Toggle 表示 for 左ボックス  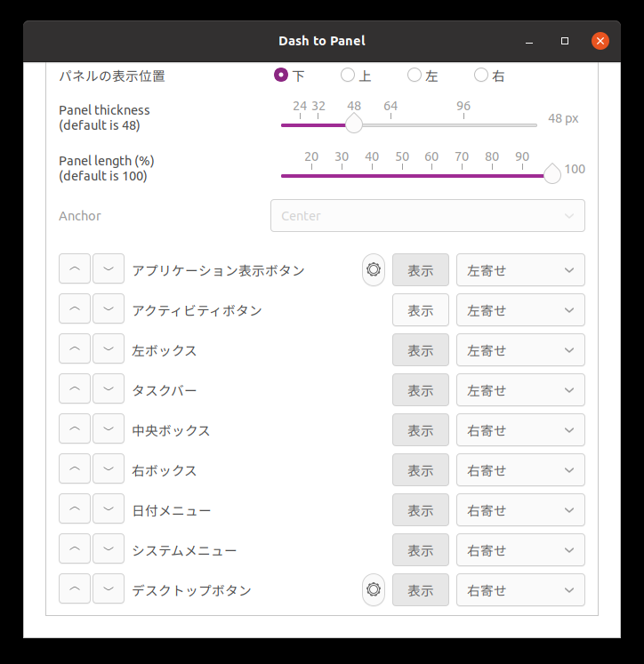click(421, 350)
